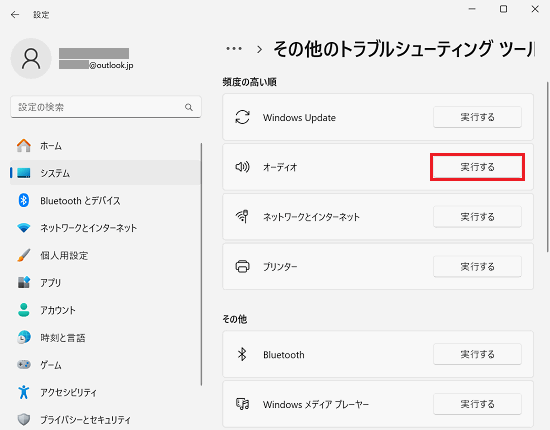This screenshot has width=550, height=430.
Task: Click the プリンター printer icon
Action: point(242,267)
